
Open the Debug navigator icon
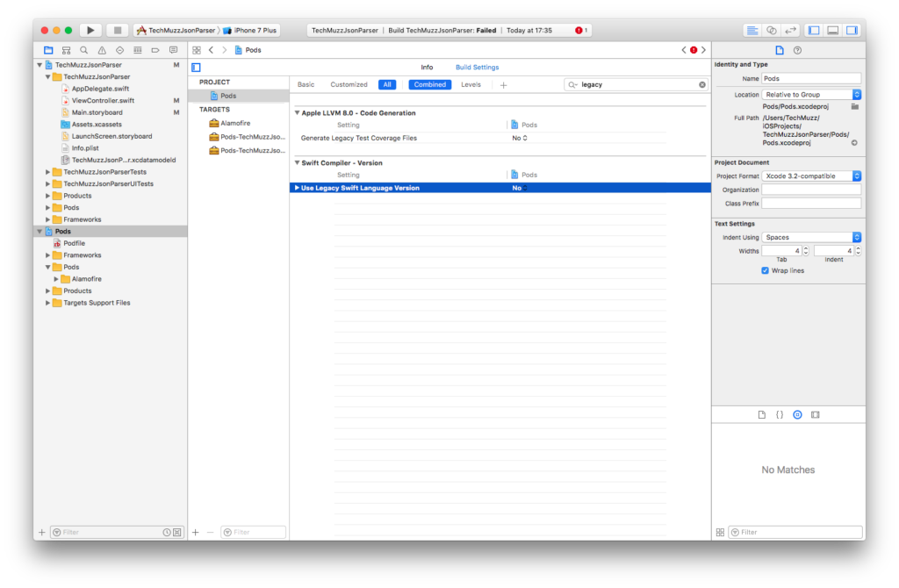click(138, 50)
